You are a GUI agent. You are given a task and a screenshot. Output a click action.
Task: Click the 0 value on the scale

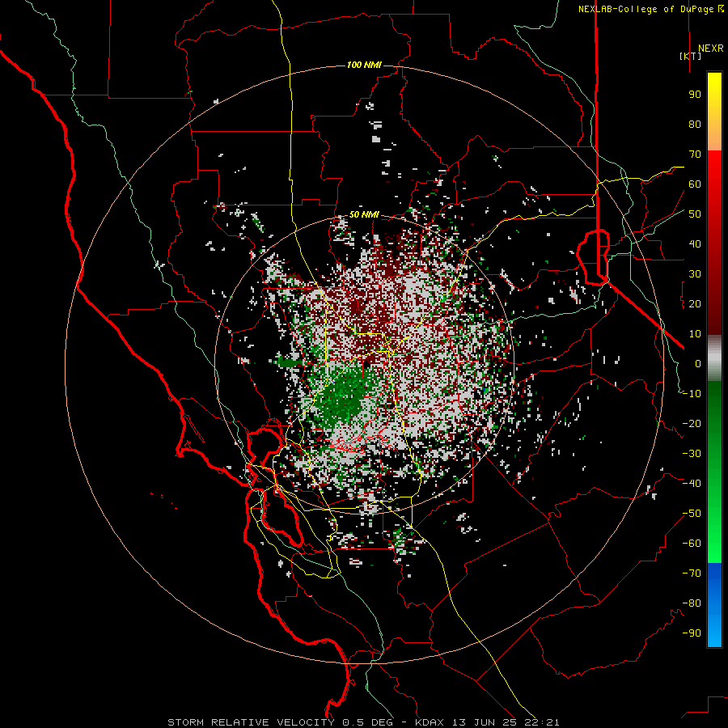click(x=698, y=364)
